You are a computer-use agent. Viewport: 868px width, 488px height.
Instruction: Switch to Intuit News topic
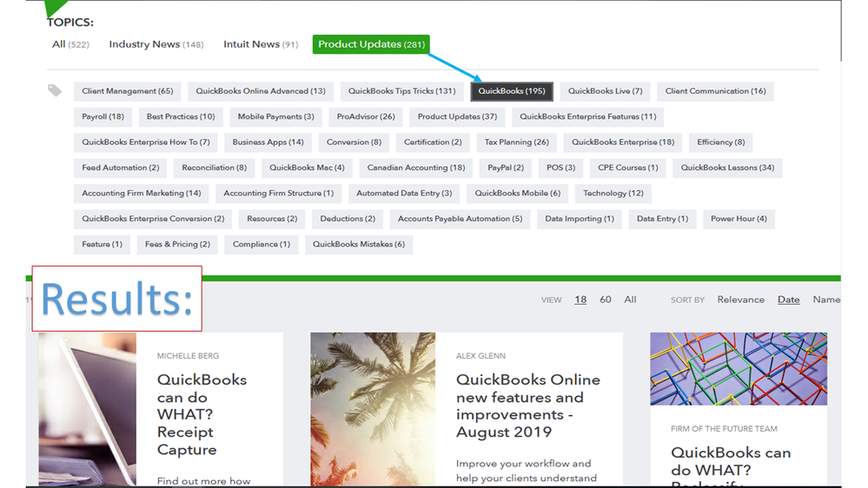pos(261,44)
